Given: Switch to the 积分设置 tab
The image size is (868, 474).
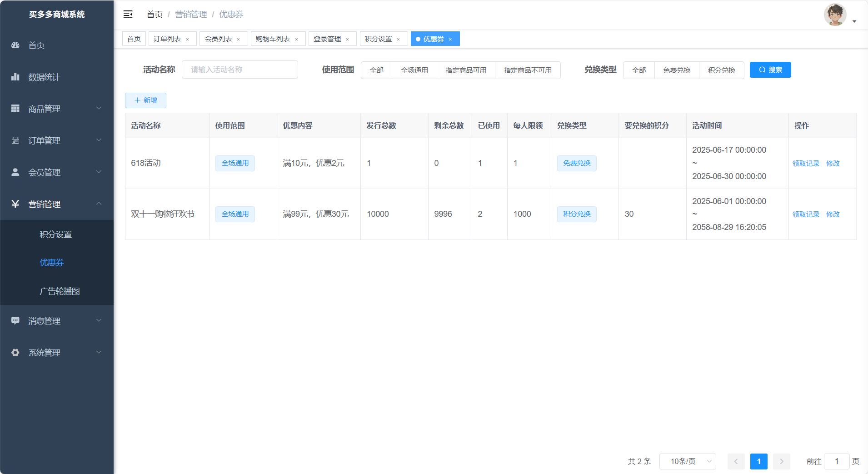Looking at the screenshot, I should tap(378, 39).
